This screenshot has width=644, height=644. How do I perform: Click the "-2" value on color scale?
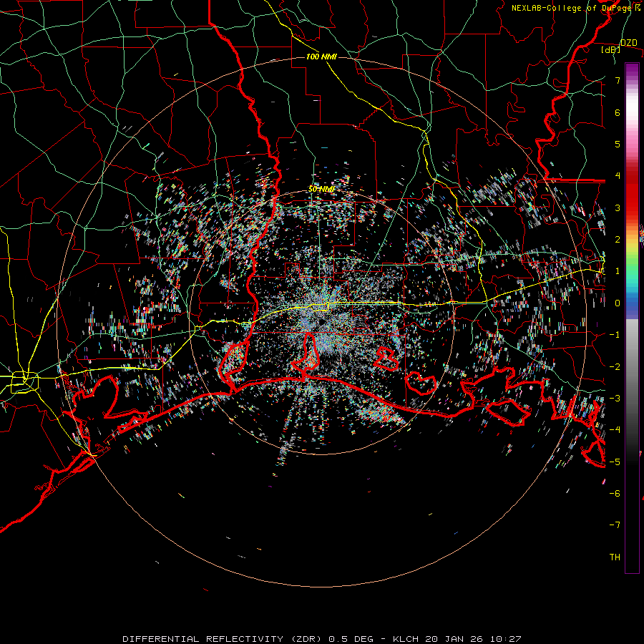tap(615, 367)
